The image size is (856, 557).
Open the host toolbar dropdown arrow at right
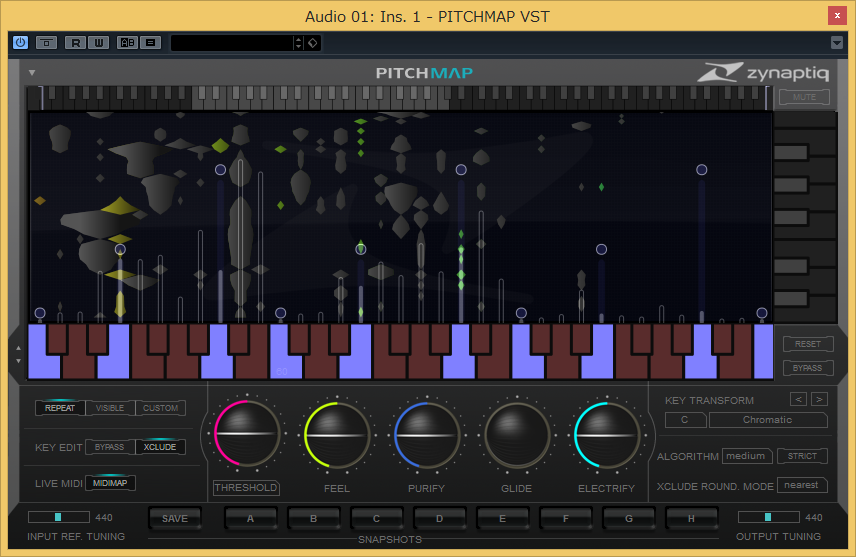pyautogui.click(x=837, y=43)
